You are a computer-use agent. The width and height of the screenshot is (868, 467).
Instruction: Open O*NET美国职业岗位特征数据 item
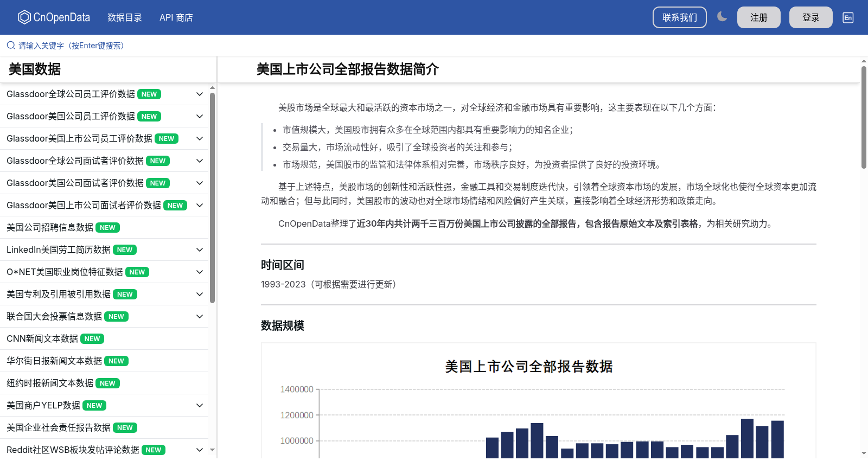[x=65, y=272]
